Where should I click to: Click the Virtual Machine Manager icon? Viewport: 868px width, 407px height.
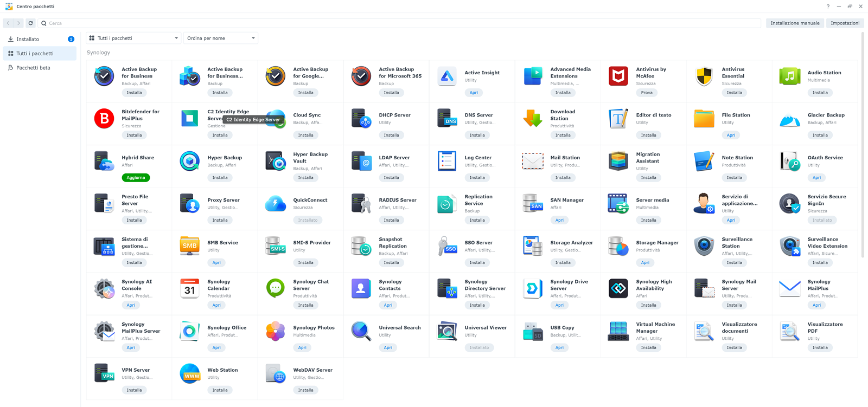(618, 331)
